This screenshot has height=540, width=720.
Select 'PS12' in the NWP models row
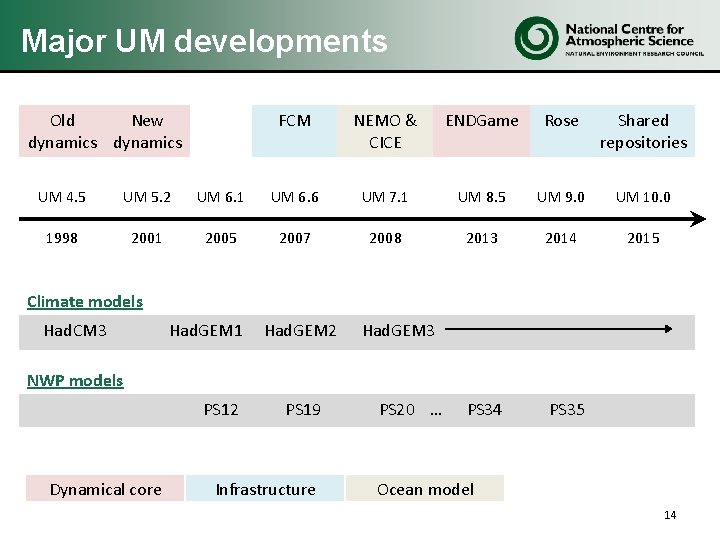click(x=221, y=409)
